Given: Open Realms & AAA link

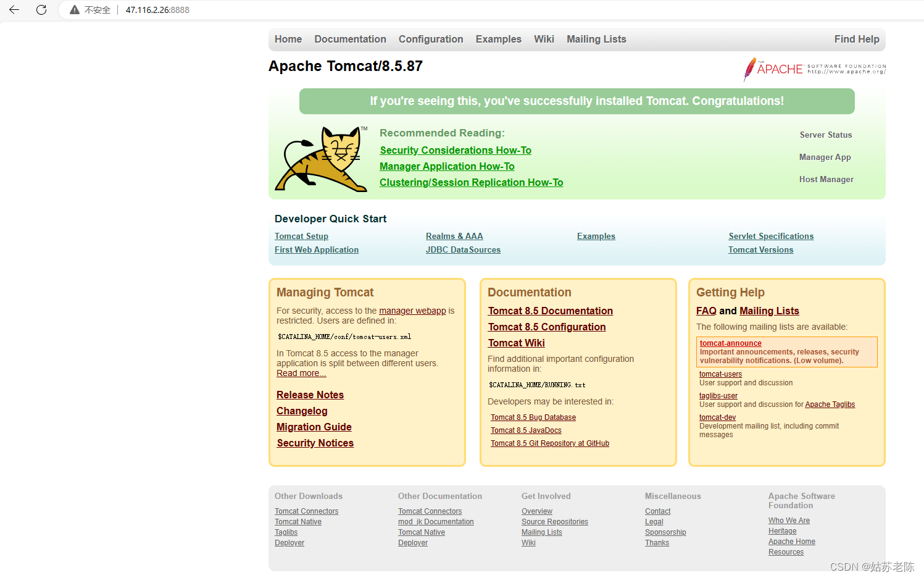Looking at the screenshot, I should tap(454, 236).
